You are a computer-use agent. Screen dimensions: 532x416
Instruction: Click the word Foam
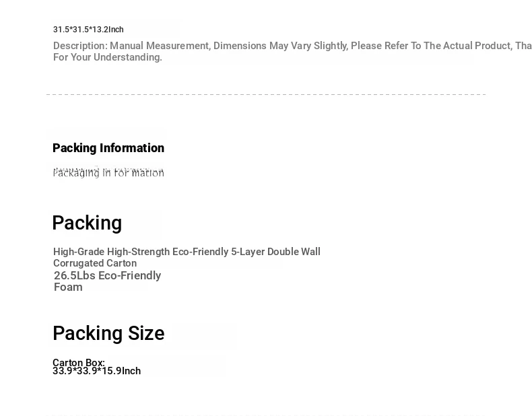[x=68, y=287]
